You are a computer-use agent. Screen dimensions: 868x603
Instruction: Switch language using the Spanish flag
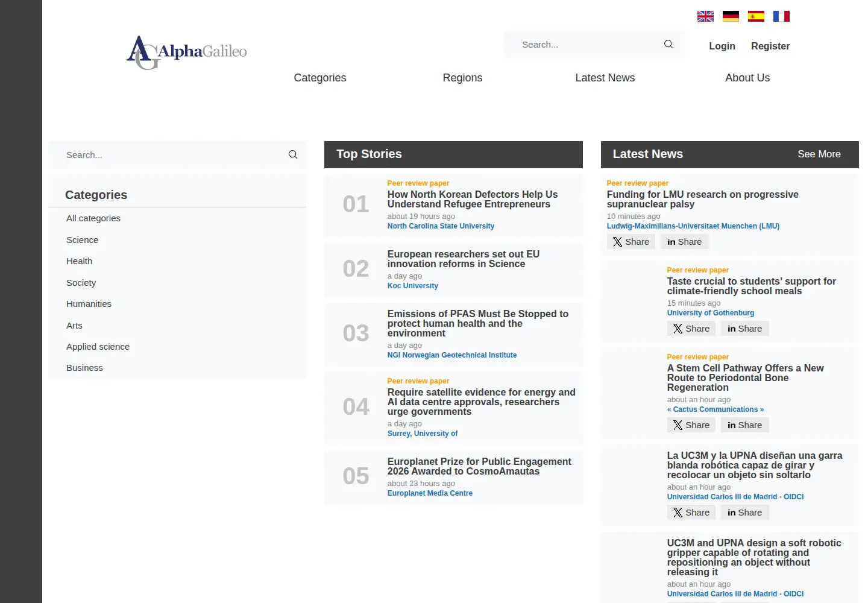(x=756, y=16)
